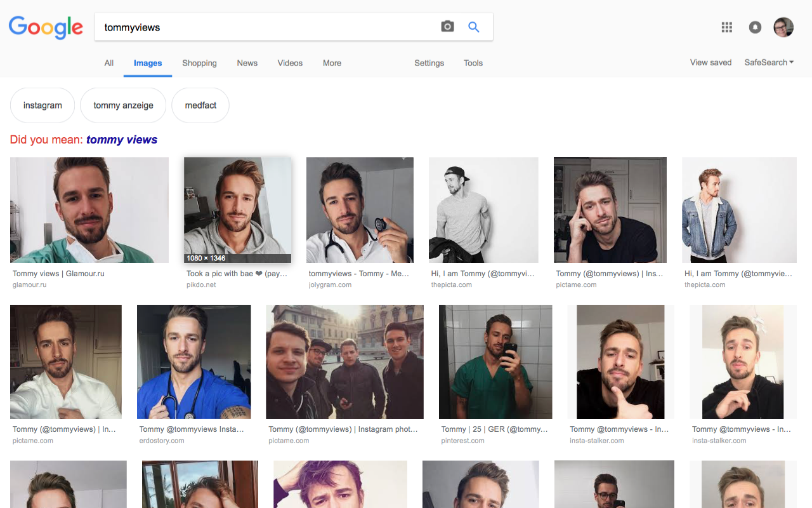The width and height of the screenshot is (812, 508).
Task: Open the blue scrubs erdostory.com thumbnail
Action: point(194,362)
